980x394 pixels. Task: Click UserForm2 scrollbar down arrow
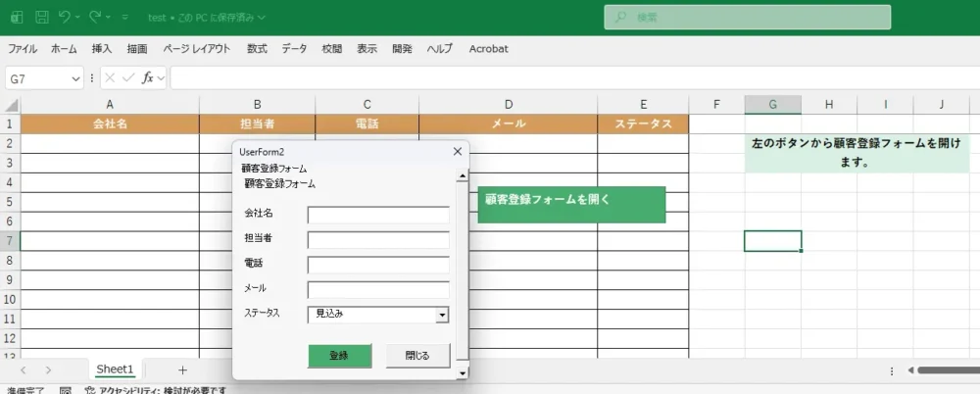coord(463,373)
